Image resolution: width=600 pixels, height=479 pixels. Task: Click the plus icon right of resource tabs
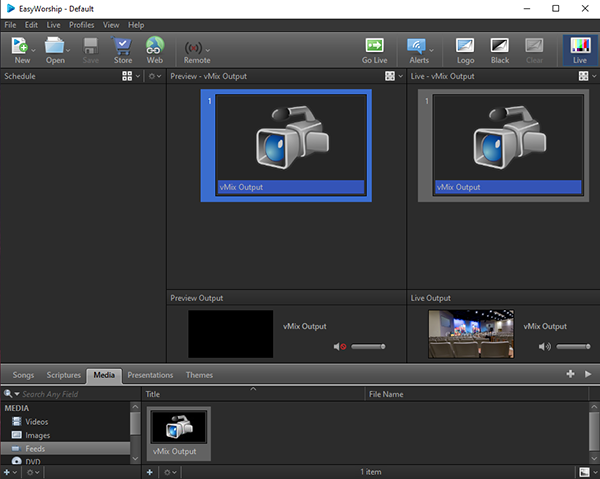(570, 374)
